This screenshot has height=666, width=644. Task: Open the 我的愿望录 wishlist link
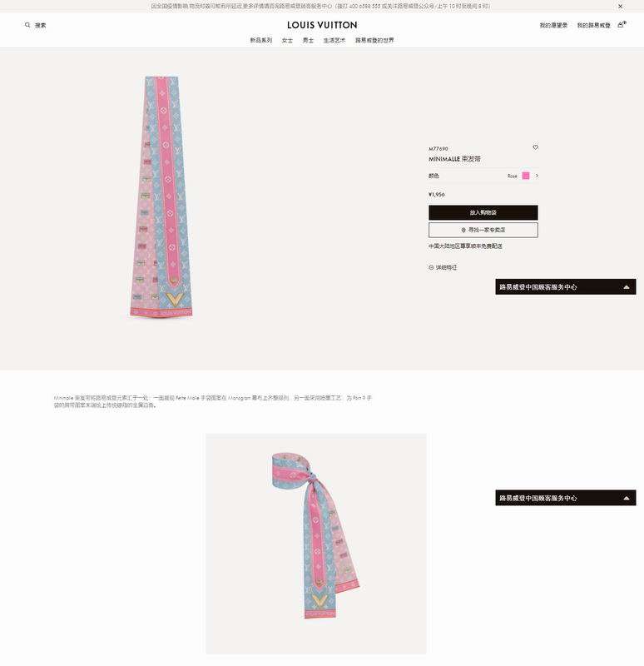pos(553,26)
